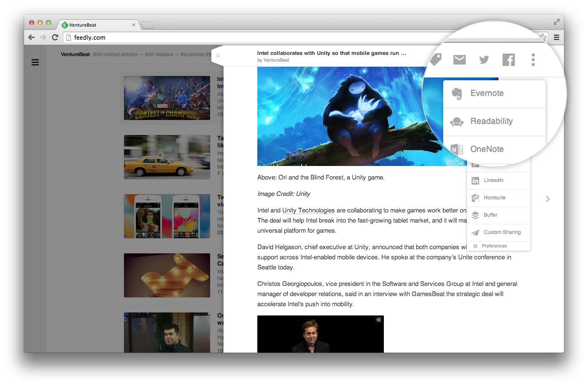
Task: Share the article on Twitter
Action: coord(484,60)
